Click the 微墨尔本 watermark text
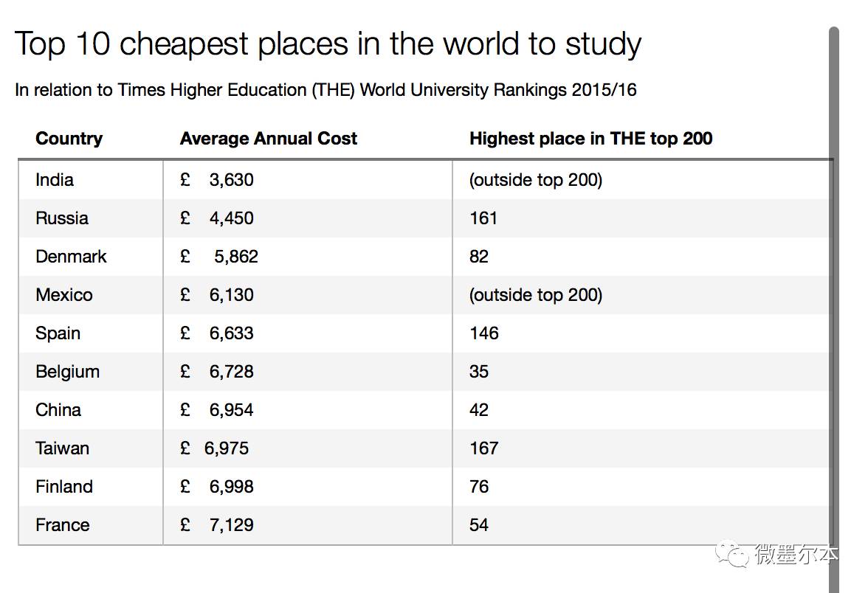868x593 pixels. 796,554
